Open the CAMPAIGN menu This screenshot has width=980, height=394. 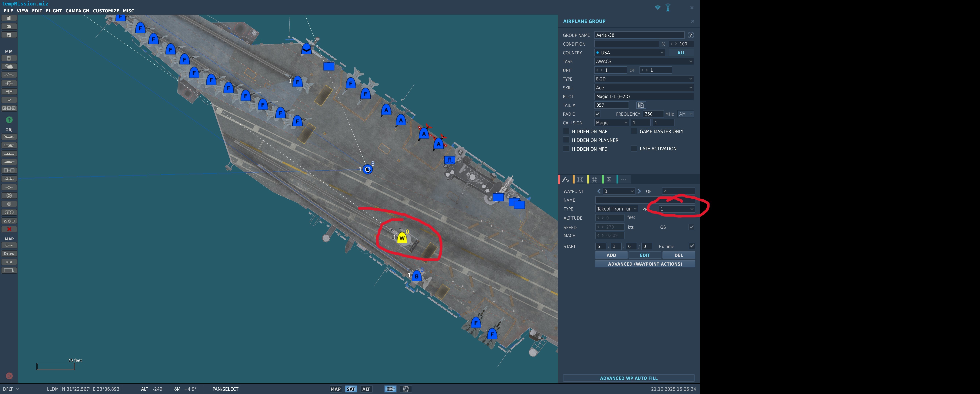tap(77, 11)
